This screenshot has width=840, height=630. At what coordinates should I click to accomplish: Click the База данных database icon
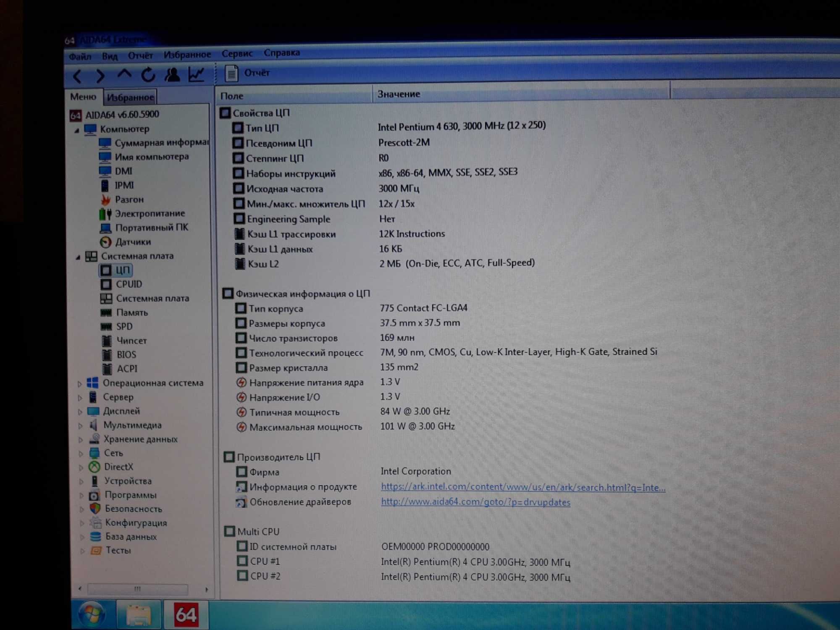tap(96, 537)
